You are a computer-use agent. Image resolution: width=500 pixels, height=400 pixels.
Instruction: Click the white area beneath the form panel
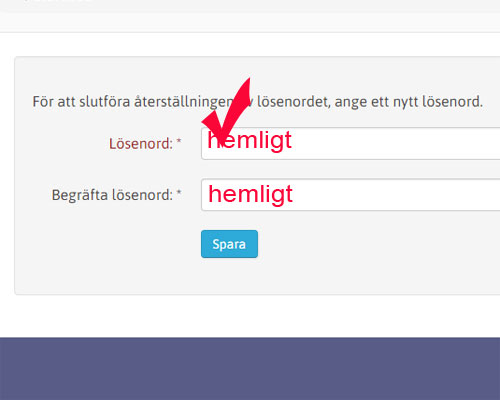pos(250,316)
